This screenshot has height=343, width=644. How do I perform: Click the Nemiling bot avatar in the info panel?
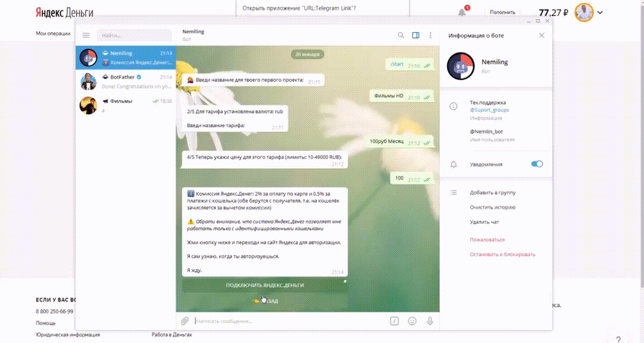(x=462, y=66)
